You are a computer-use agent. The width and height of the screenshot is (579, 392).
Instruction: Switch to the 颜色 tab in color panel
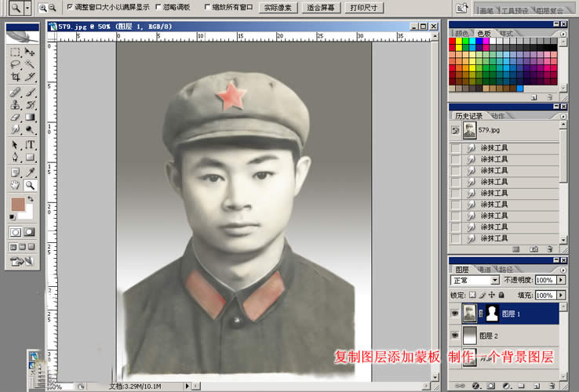click(462, 34)
